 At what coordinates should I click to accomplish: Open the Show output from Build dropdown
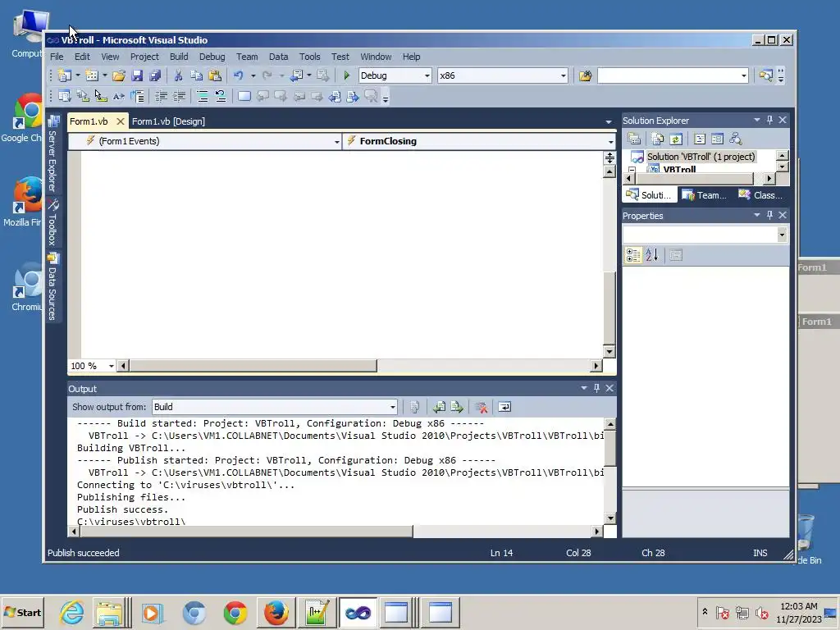[x=393, y=407]
